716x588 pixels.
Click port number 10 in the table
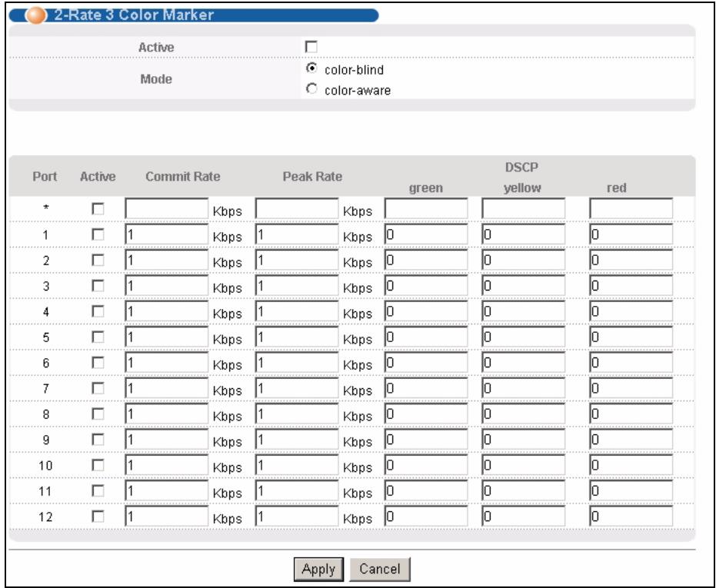click(45, 465)
